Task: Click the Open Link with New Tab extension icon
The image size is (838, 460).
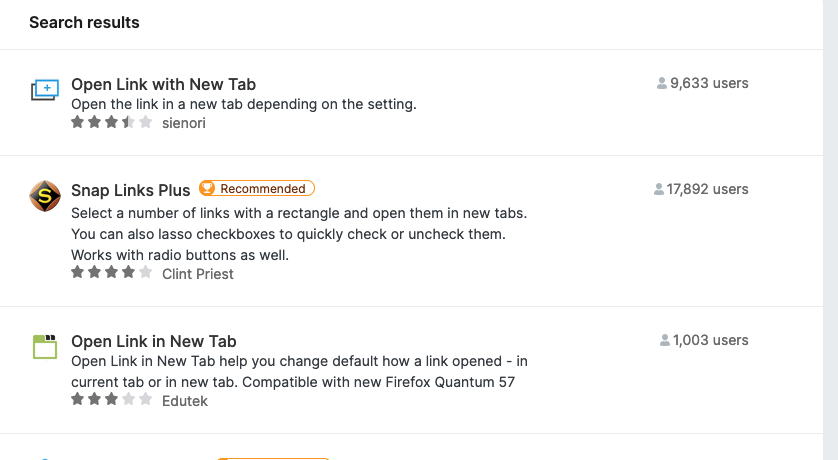Action: [45, 92]
